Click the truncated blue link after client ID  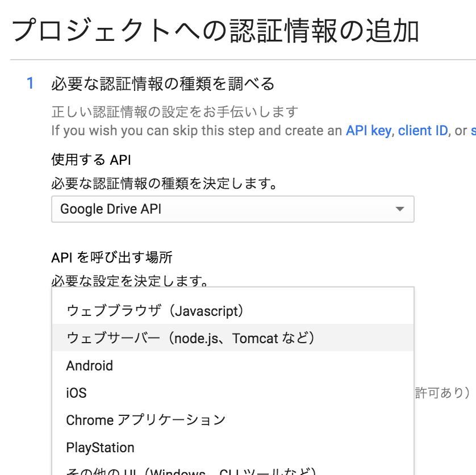point(472,130)
